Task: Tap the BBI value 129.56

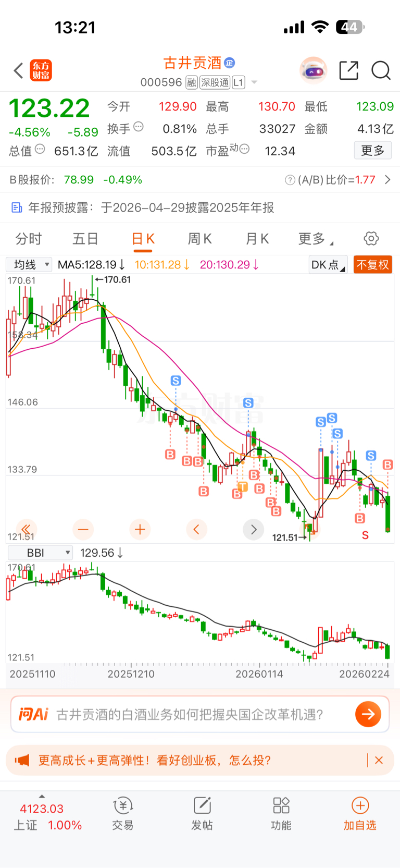Action: click(x=102, y=553)
